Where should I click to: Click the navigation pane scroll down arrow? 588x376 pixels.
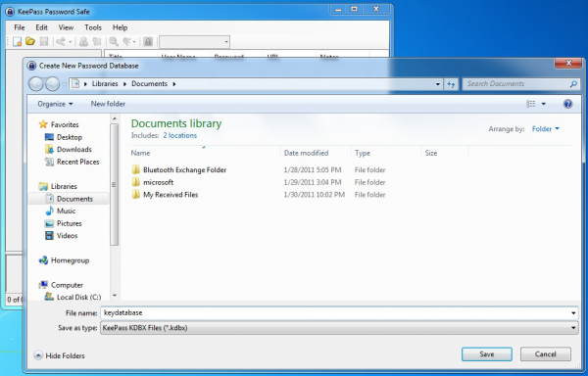pos(115,296)
